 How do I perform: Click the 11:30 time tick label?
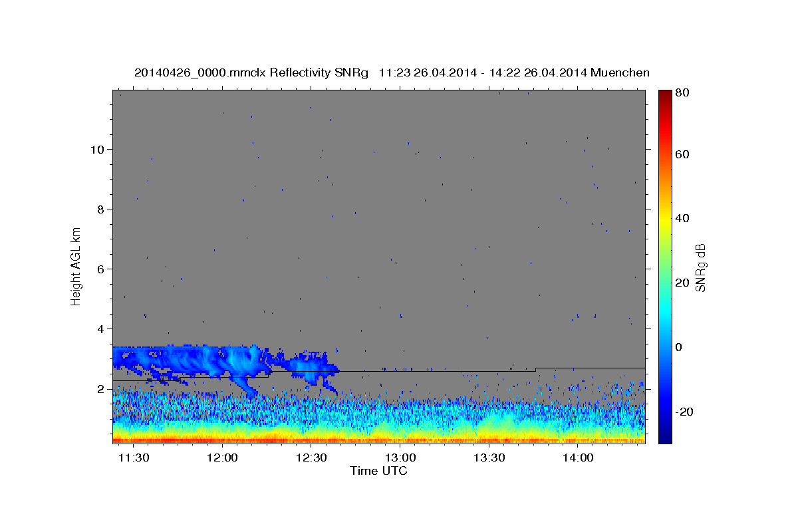(x=133, y=458)
